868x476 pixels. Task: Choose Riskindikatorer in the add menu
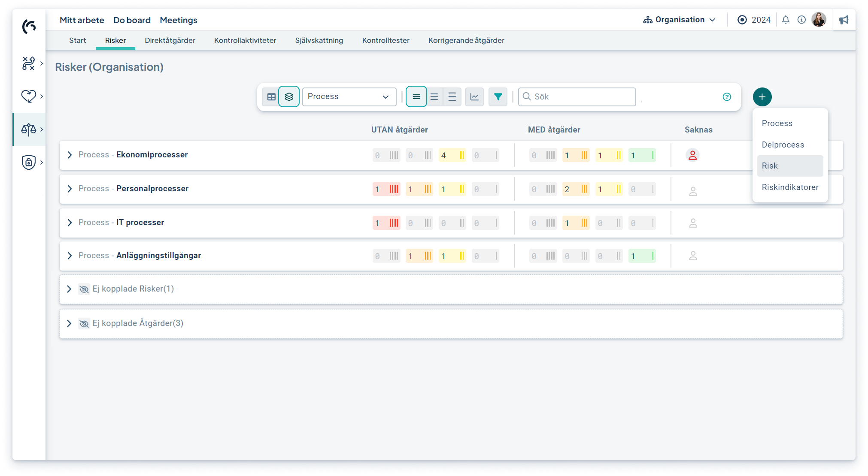[x=790, y=187]
